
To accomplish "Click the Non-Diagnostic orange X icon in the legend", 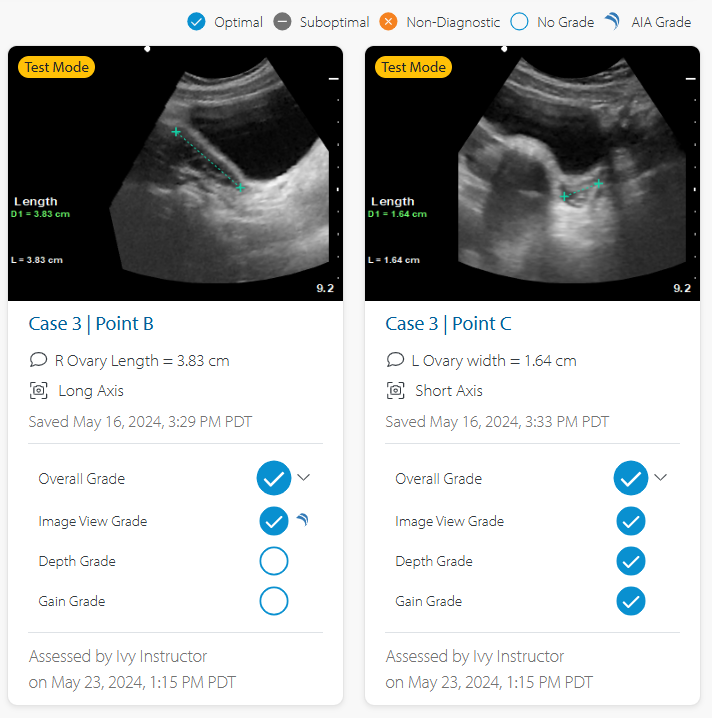I will coord(389,22).
